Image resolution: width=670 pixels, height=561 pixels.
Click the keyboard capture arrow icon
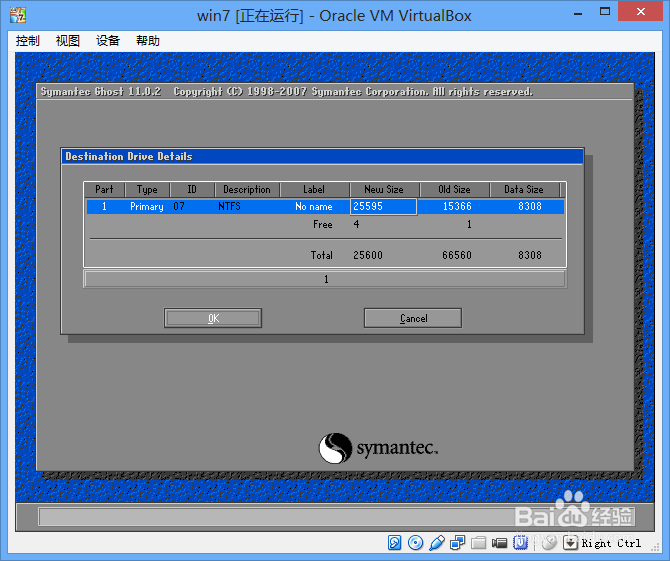click(570, 543)
